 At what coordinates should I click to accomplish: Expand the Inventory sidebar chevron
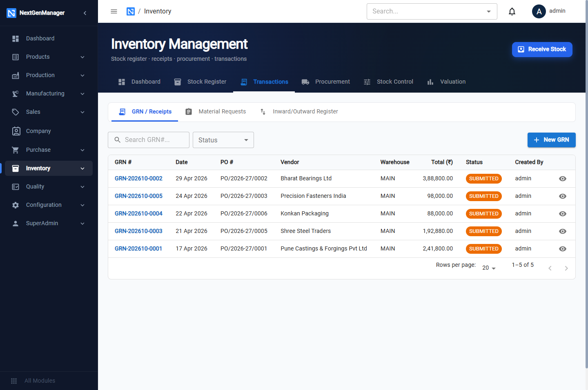(82, 168)
